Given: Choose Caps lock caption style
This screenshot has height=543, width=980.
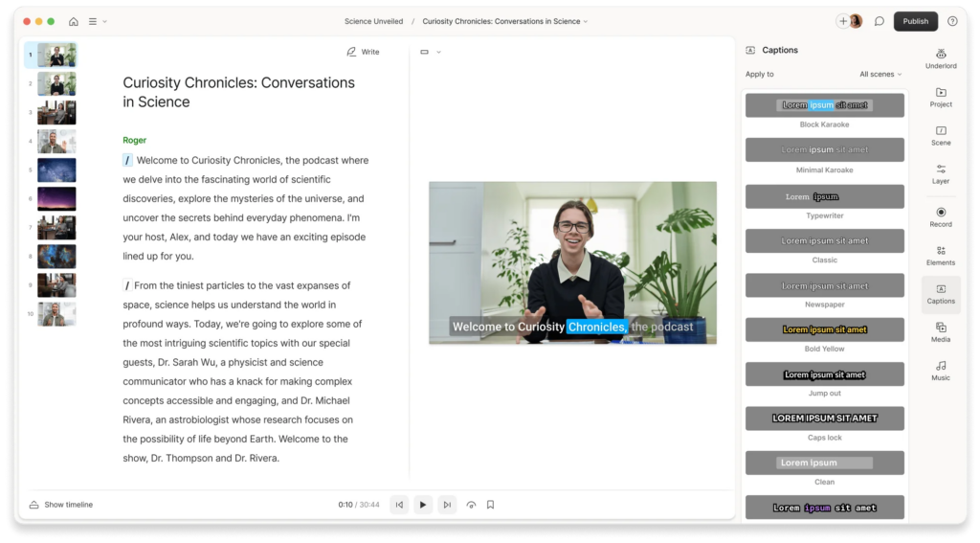Looking at the screenshot, I should pyautogui.click(x=824, y=419).
